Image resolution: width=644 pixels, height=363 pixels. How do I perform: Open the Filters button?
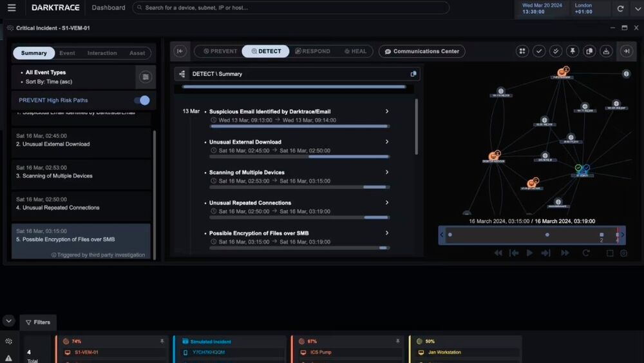pyautogui.click(x=37, y=322)
